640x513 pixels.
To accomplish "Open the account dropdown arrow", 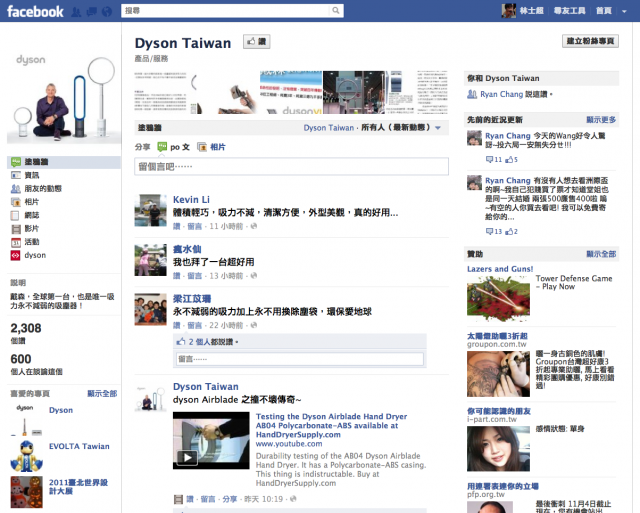I will click(x=624, y=11).
